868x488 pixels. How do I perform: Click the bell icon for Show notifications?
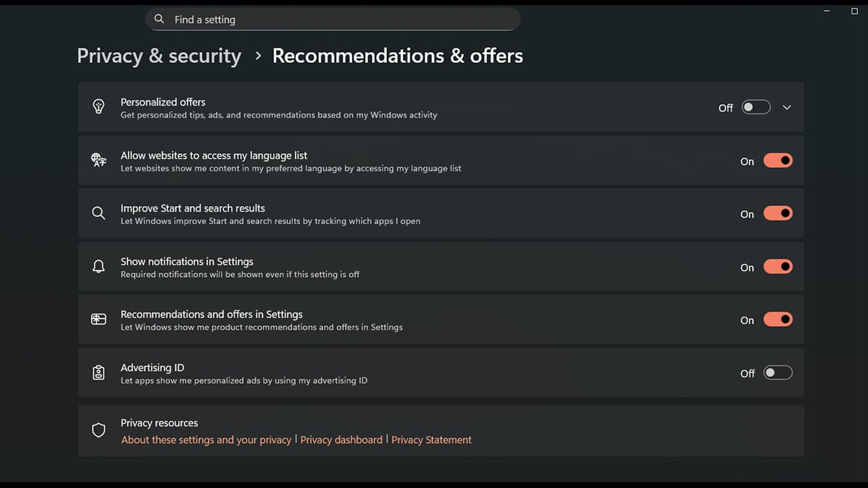pos(98,266)
